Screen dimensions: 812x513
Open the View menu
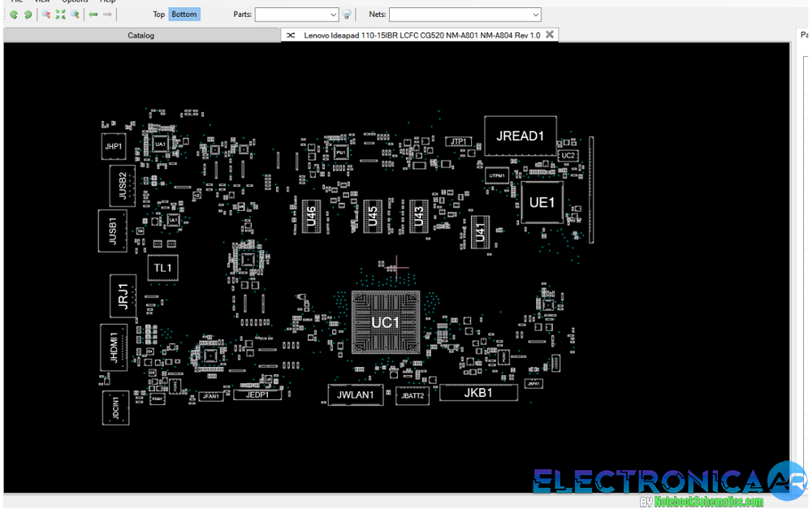[41, 2]
